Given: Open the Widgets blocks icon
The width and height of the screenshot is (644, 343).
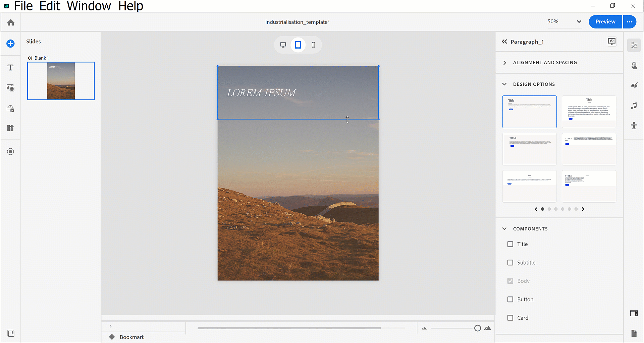Looking at the screenshot, I should pyautogui.click(x=10, y=128).
